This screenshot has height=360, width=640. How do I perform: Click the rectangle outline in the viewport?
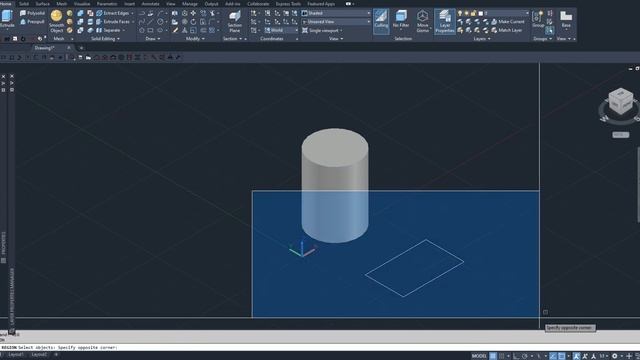(414, 268)
